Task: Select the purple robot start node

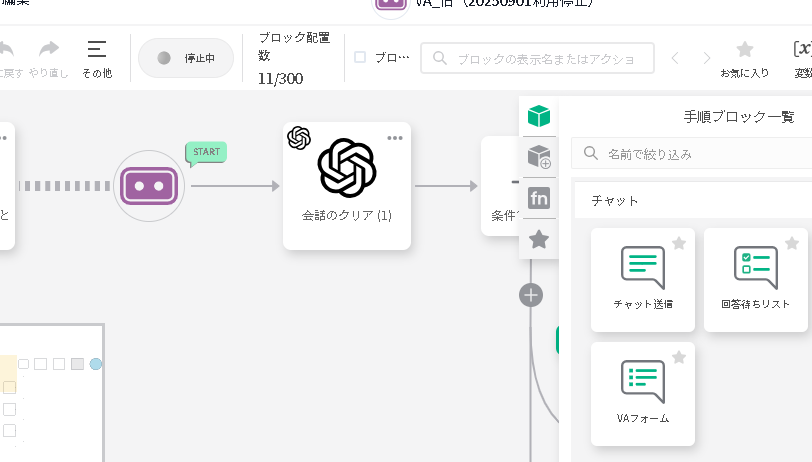Action: pyautogui.click(x=149, y=186)
